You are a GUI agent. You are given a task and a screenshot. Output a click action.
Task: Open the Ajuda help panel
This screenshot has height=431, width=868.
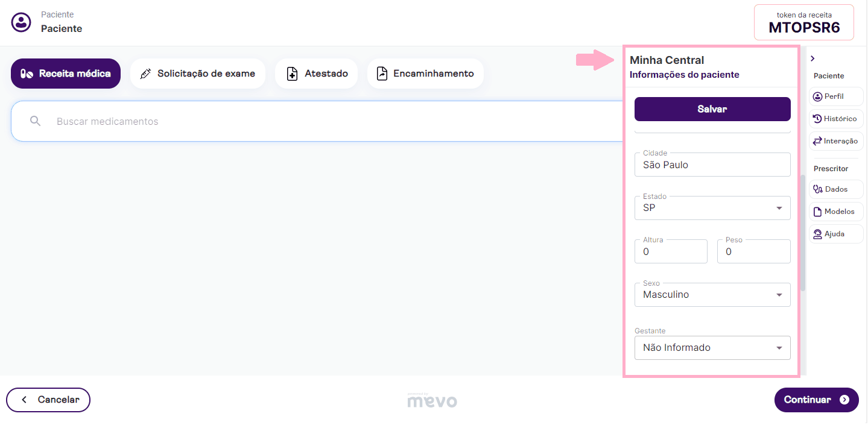[835, 234]
